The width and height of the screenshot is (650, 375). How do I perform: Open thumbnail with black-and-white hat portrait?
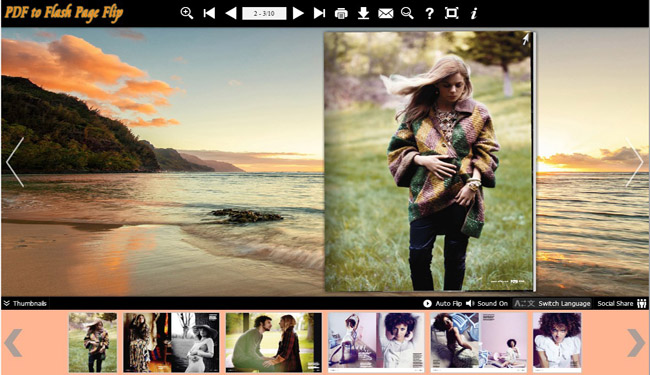click(x=171, y=342)
